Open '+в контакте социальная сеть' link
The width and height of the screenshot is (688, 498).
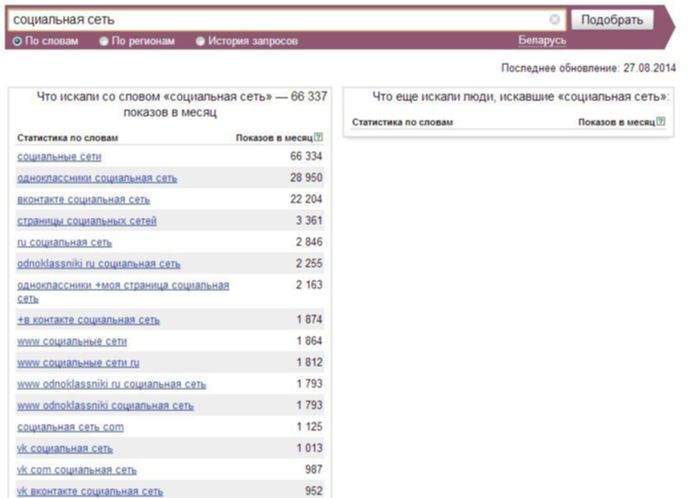coord(88,320)
